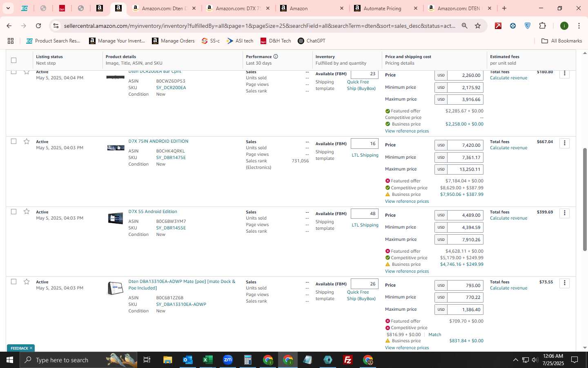Reload the Seller Central page
This screenshot has height=368, width=588.
pyautogui.click(x=38, y=26)
